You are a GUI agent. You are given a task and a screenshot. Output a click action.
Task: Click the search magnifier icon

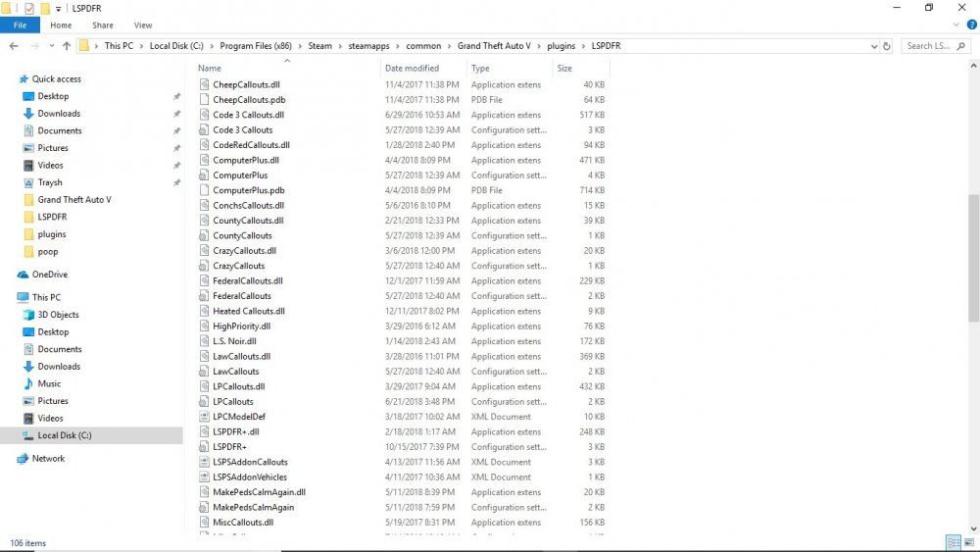pyautogui.click(x=960, y=46)
